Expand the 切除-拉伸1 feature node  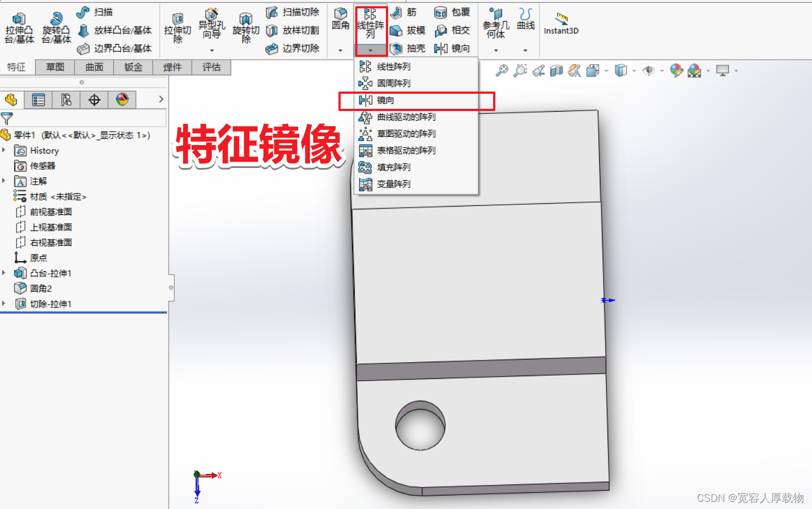[x=4, y=304]
